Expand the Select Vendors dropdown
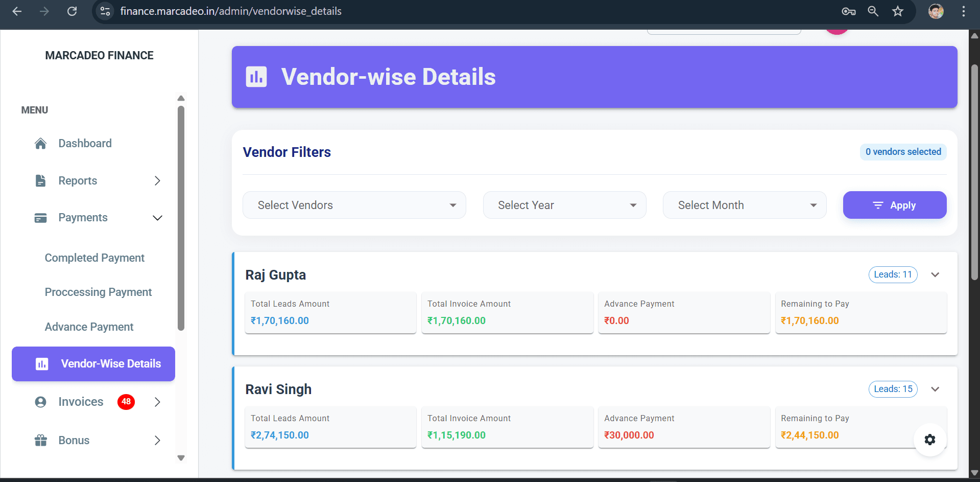Screen dimensions: 980x482 (x=354, y=205)
